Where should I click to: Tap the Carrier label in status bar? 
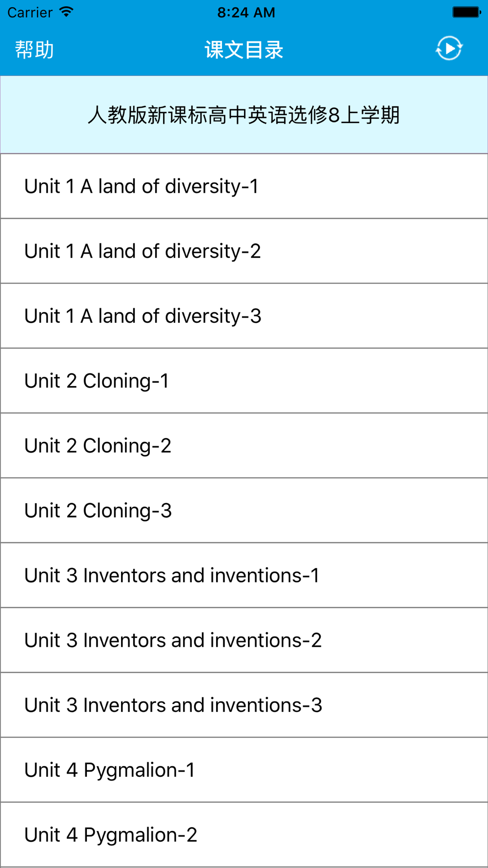(x=30, y=12)
